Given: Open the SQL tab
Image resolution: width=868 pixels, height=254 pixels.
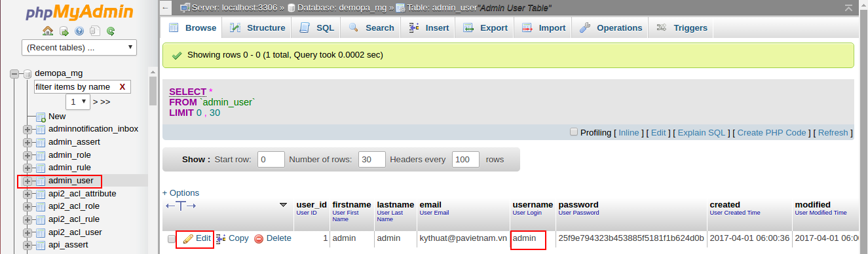Looking at the screenshot, I should point(317,27).
